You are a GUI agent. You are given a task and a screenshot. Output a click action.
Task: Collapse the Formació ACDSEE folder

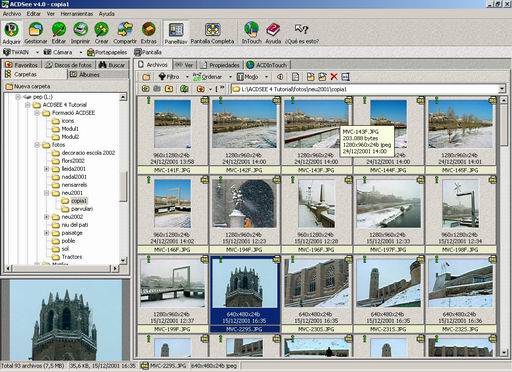coord(37,113)
